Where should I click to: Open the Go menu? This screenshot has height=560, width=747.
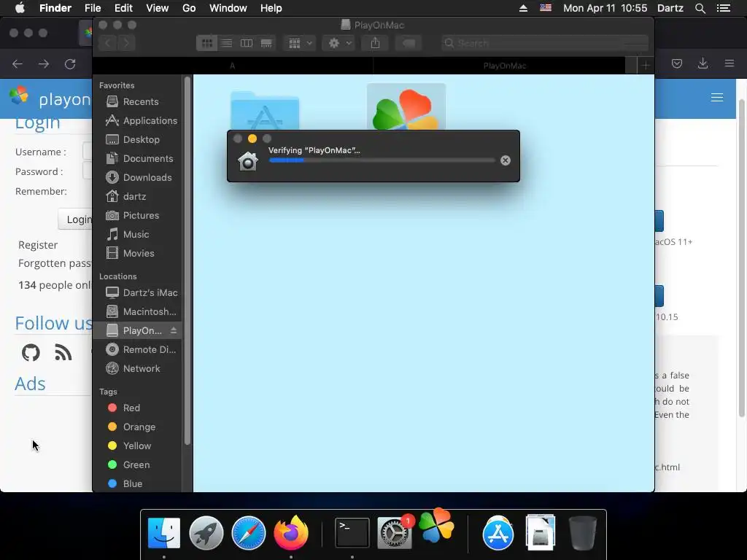point(189,8)
